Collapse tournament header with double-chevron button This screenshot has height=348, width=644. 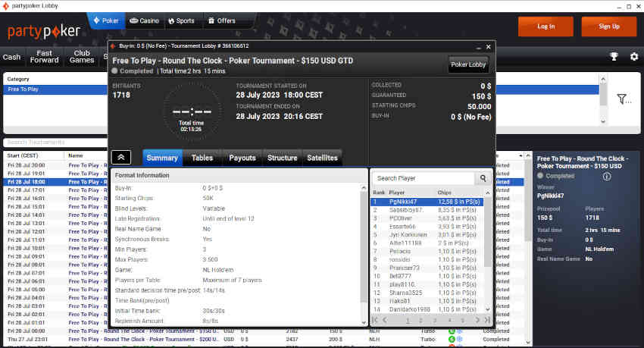coord(121,158)
